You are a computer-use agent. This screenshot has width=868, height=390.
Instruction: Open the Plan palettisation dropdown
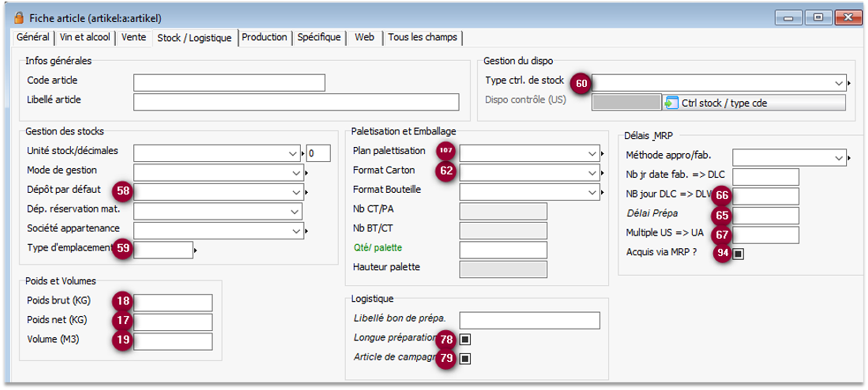coord(592,153)
